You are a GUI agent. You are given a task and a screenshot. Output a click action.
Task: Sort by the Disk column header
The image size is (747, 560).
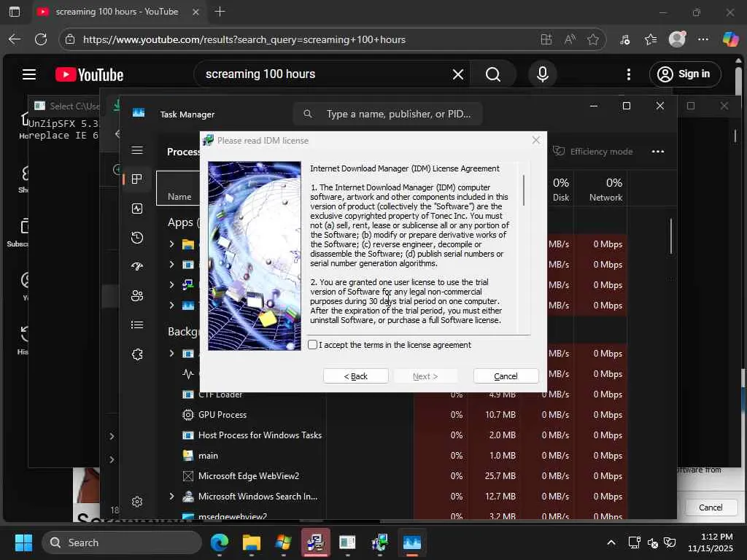560,190
